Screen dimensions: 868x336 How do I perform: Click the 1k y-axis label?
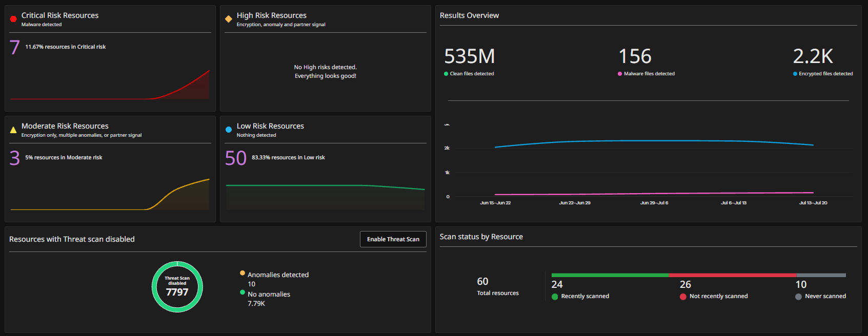(x=447, y=173)
